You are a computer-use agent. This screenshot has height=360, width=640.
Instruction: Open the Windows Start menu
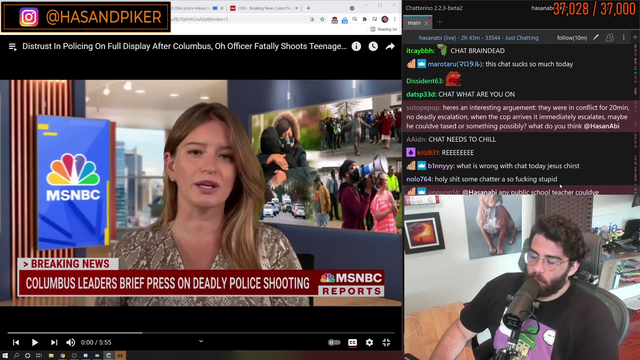[x=5, y=356]
